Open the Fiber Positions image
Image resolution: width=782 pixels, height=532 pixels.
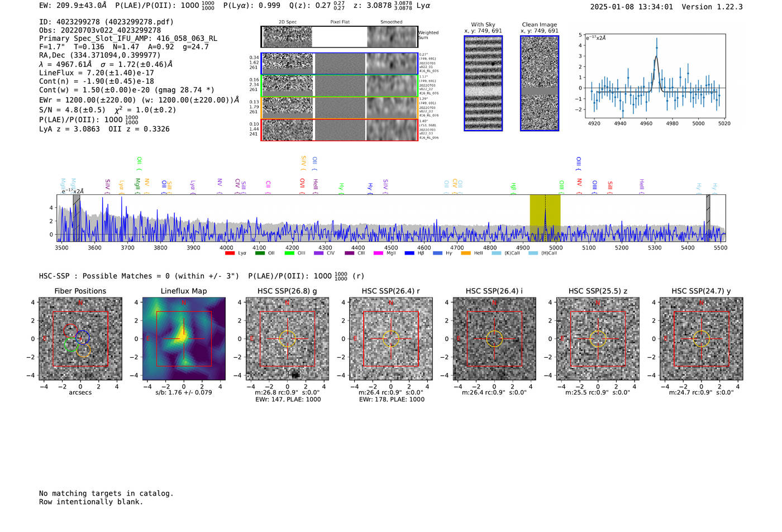click(x=80, y=339)
